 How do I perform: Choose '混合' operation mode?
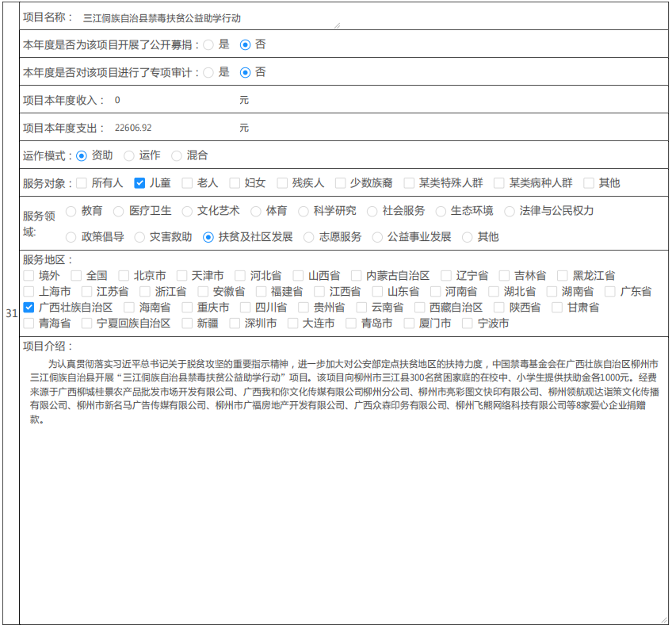177,156
